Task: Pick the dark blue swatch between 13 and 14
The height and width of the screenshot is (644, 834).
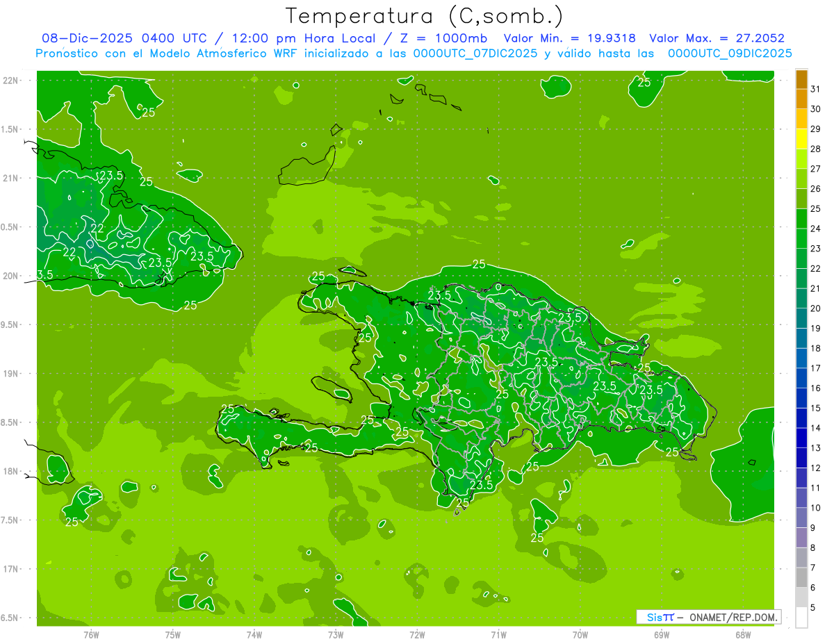Action: point(801,438)
